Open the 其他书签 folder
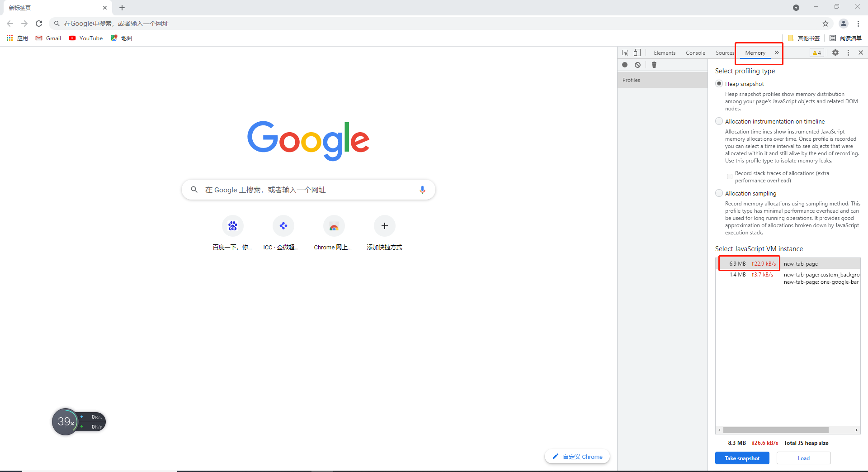 pos(804,38)
